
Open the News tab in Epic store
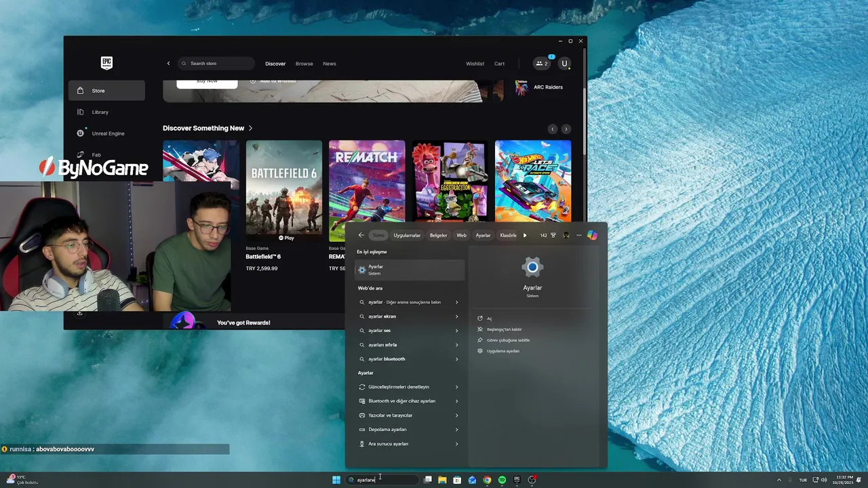tap(330, 64)
